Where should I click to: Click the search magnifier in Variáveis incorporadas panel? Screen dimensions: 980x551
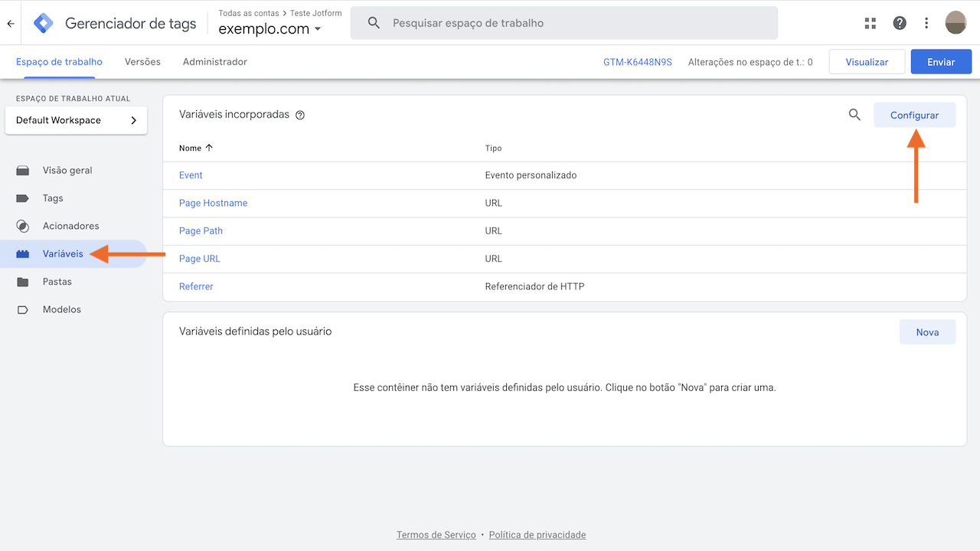(x=854, y=115)
